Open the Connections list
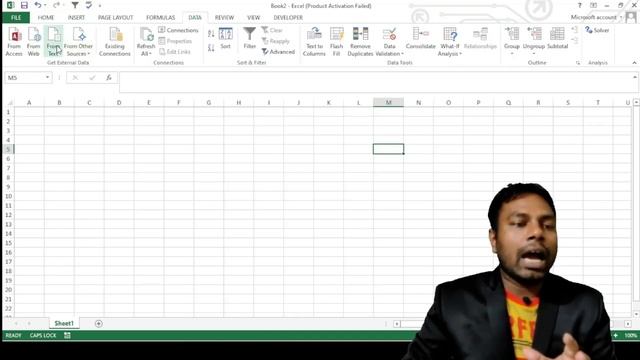The height and width of the screenshot is (360, 640). 178,30
